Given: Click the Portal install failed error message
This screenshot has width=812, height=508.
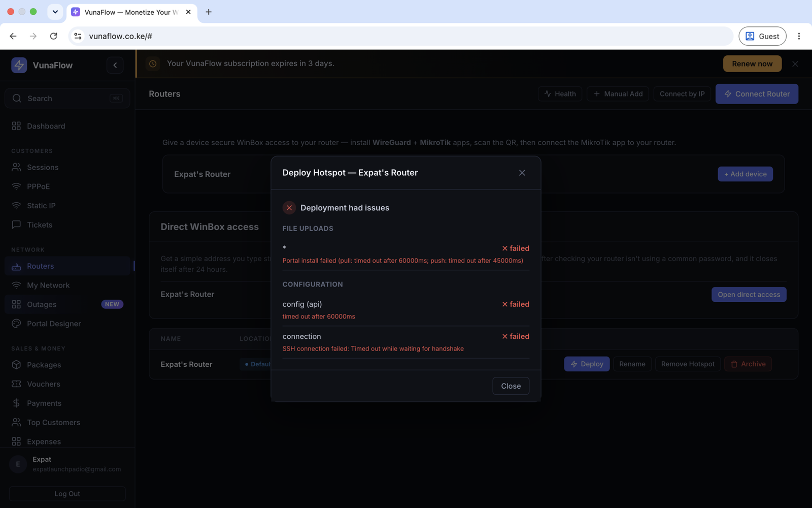Looking at the screenshot, I should pyautogui.click(x=403, y=261).
